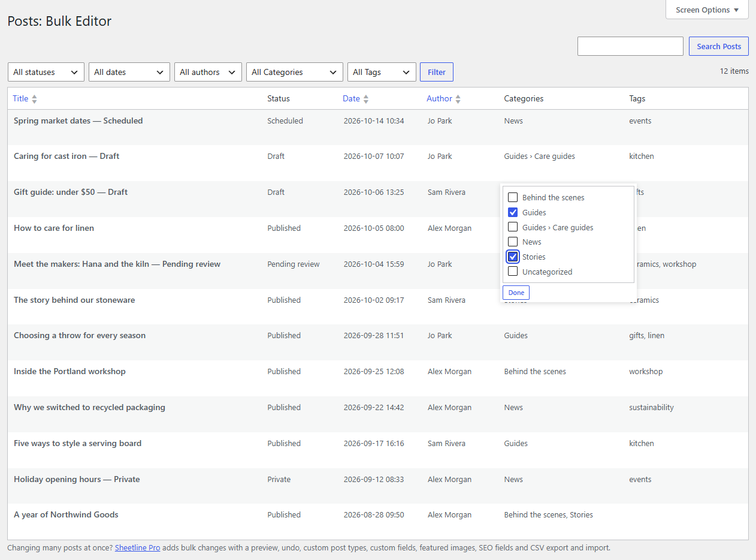
Task: Open the All Categories dropdown
Action: [295, 72]
